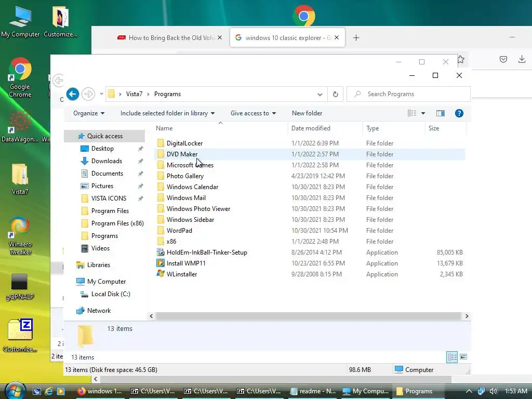Open Downloads in navigation pane
Viewport: 532px width, 399px height.
pyautogui.click(x=106, y=161)
